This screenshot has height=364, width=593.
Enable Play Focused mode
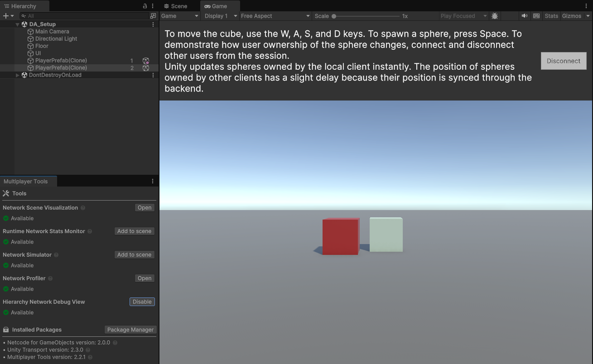459,16
